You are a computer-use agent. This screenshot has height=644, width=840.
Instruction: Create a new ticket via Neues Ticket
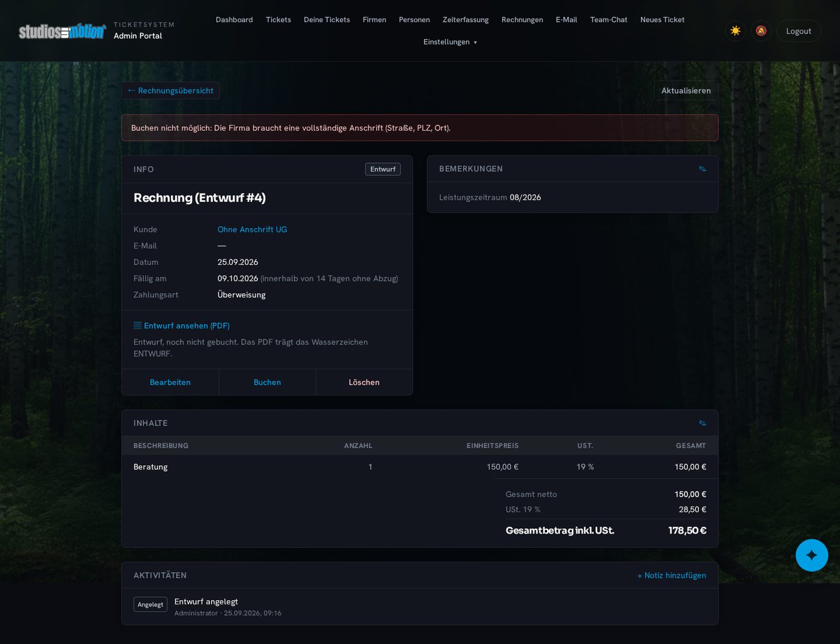point(662,20)
